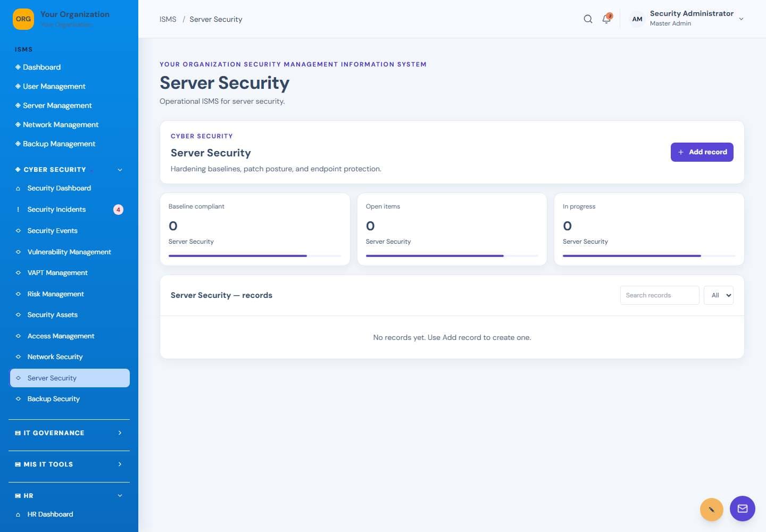766x532 pixels.
Task: Open the purple mail floating button
Action: [743, 509]
